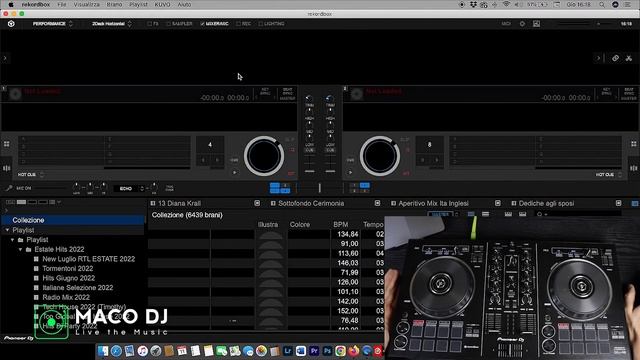Click the crossfader slider
The height and width of the screenshot is (360, 640).
(320, 188)
